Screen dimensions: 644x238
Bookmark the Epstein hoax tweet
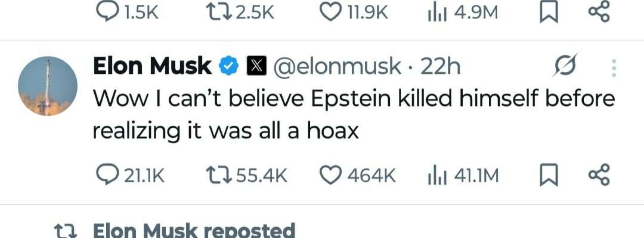coord(549,175)
